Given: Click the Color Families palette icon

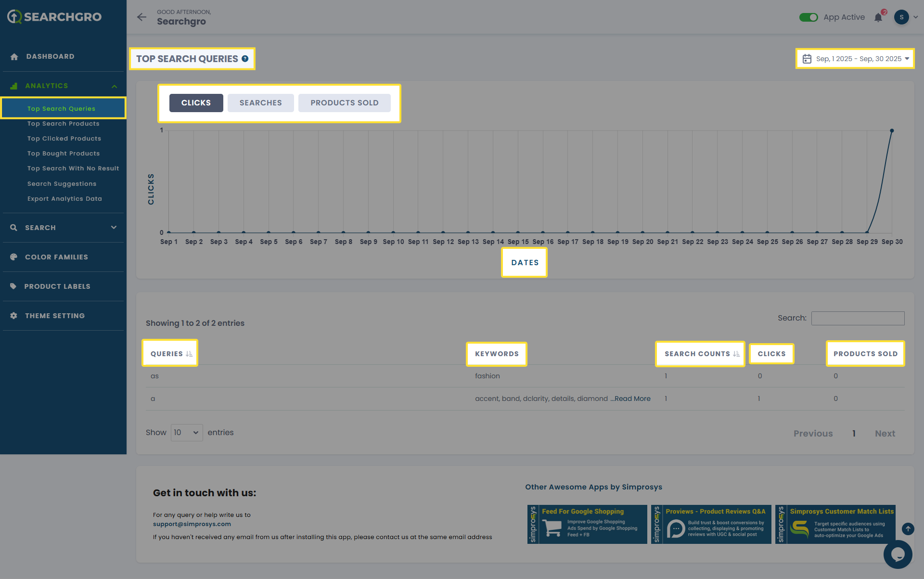Looking at the screenshot, I should 13,257.
